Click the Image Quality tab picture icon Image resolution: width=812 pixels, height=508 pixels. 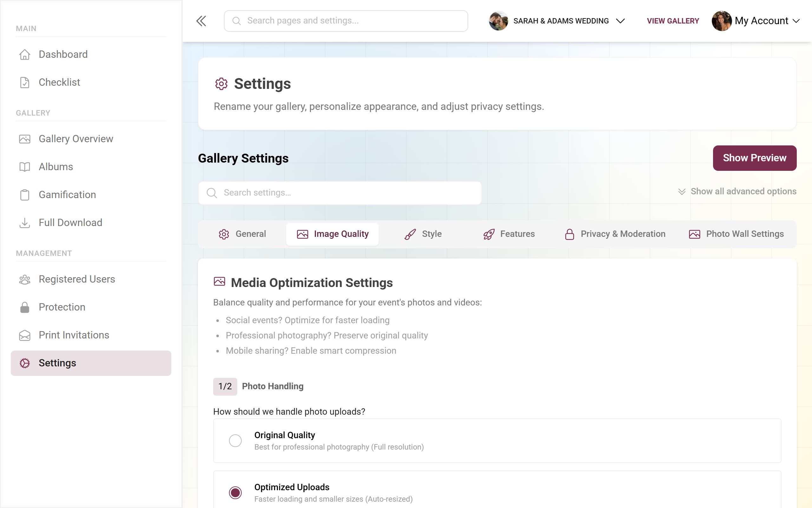click(302, 234)
